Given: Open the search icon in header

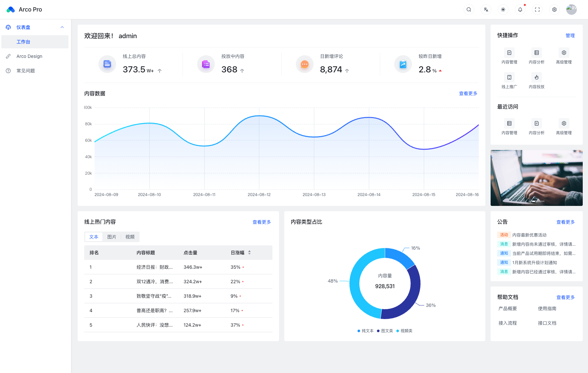Looking at the screenshot, I should point(469,10).
